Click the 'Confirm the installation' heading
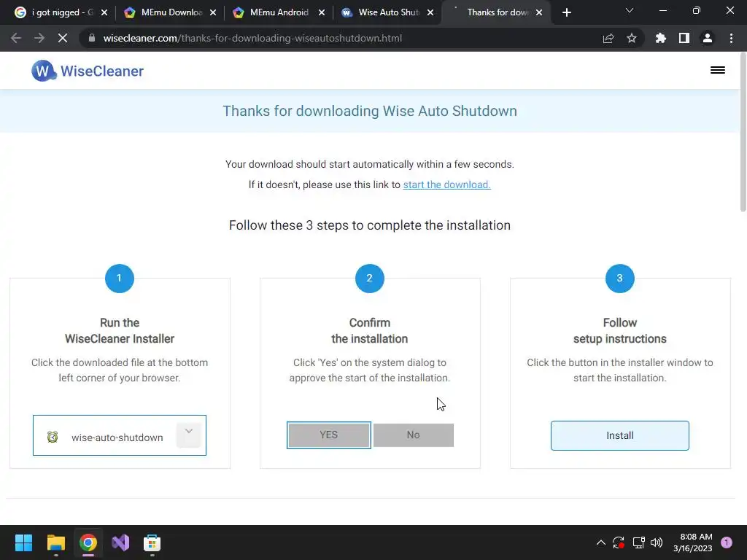The width and height of the screenshot is (747, 560). [370, 330]
